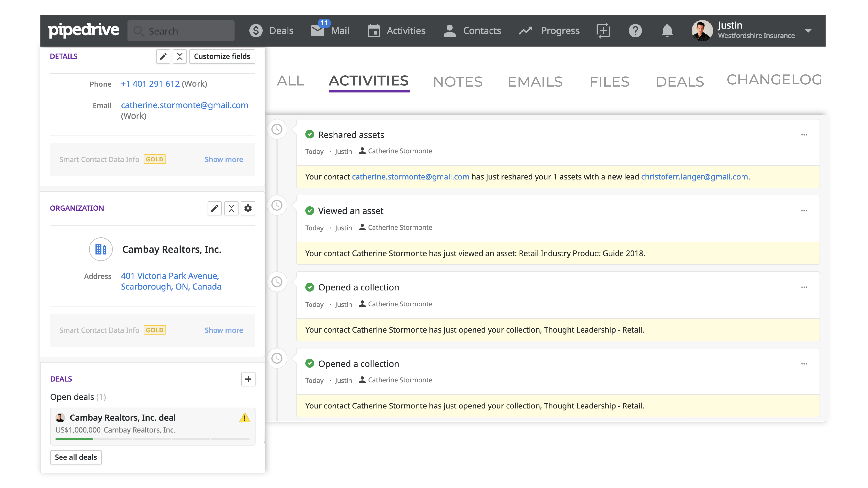Image resolution: width=868 pixels, height=488 pixels.
Task: Open Justin's profile dropdown arrow
Action: [809, 31]
